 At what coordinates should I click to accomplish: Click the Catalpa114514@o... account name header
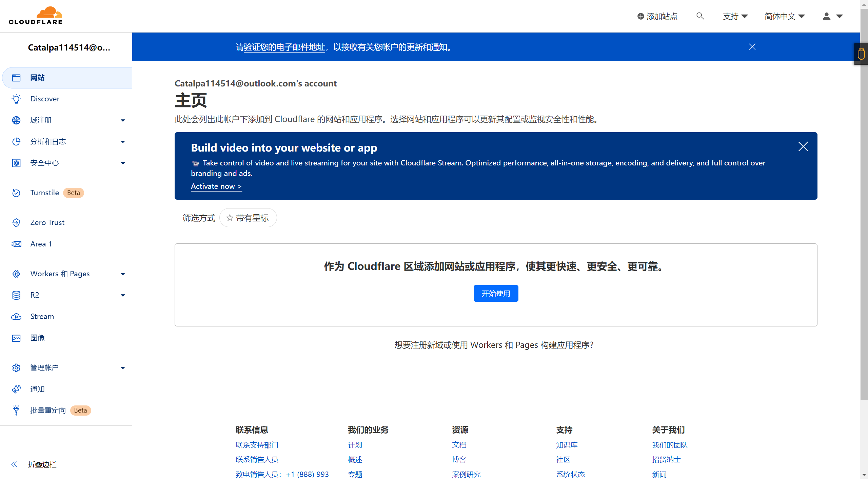(69, 47)
